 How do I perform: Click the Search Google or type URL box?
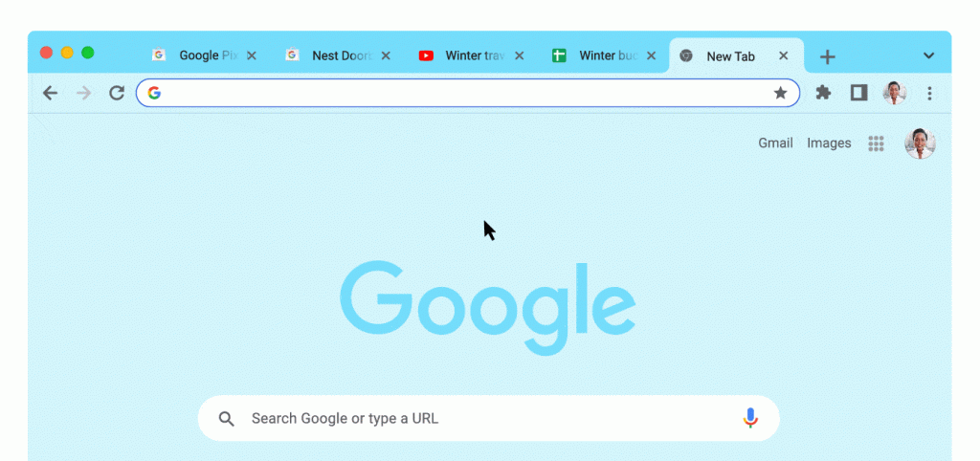tap(489, 418)
